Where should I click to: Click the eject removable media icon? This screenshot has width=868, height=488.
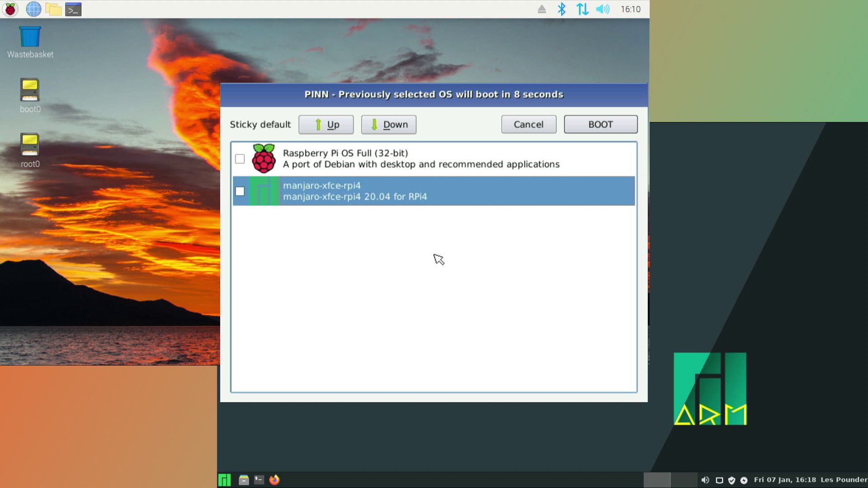pos(541,9)
